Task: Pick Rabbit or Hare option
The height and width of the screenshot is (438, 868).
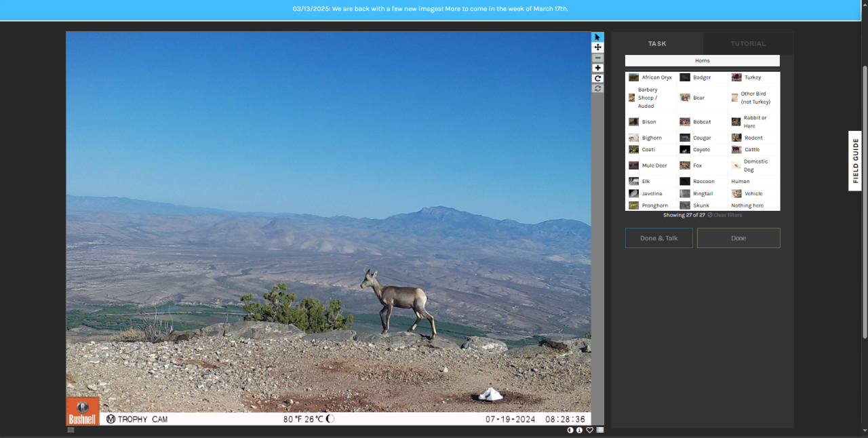Action: (754, 122)
